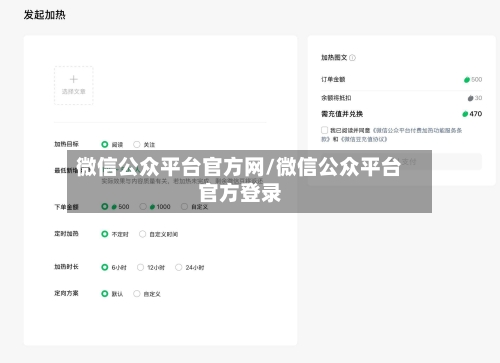Click the 加热时长 label
The height and width of the screenshot is (363, 500).
[x=66, y=267]
